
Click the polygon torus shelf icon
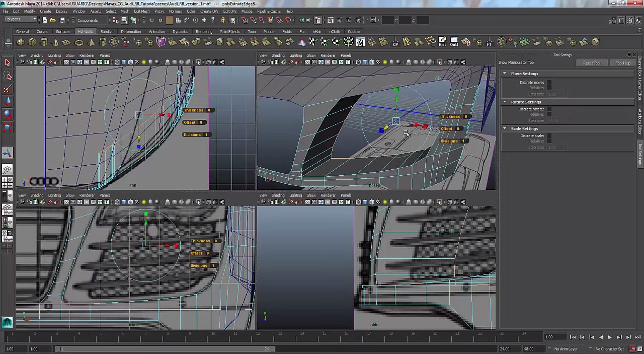click(x=79, y=42)
